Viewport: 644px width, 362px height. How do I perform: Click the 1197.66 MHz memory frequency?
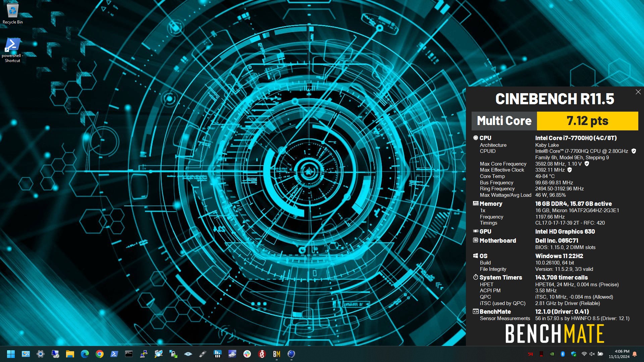[550, 217]
